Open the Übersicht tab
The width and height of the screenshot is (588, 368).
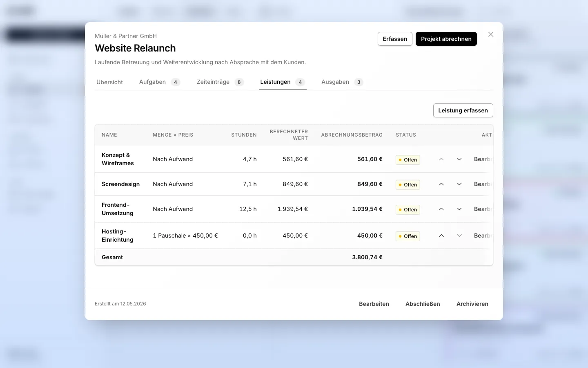tap(109, 82)
